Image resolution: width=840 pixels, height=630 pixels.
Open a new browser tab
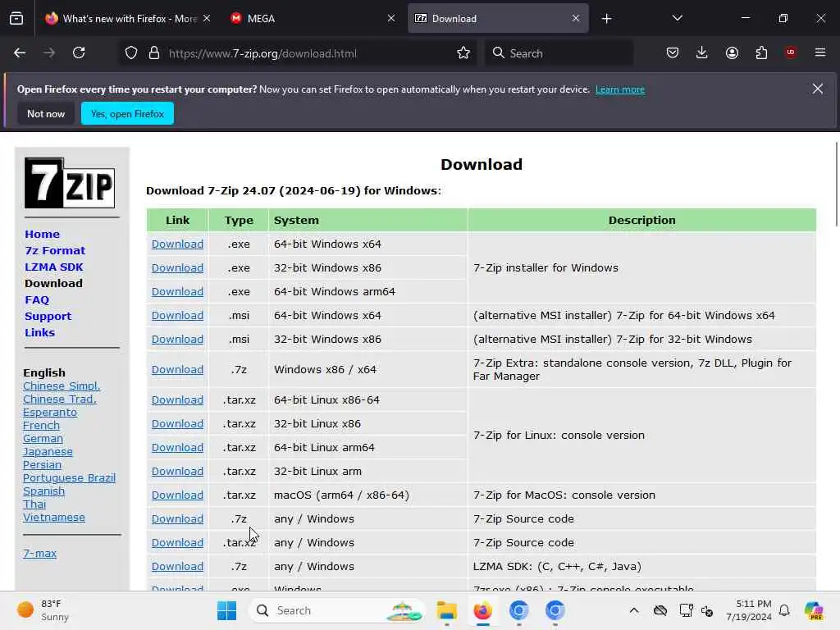coord(606,19)
